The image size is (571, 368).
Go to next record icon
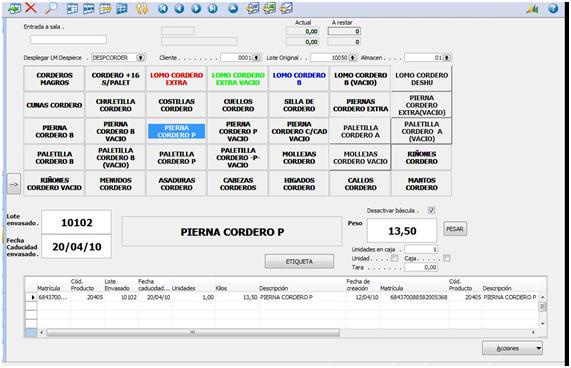196,8
